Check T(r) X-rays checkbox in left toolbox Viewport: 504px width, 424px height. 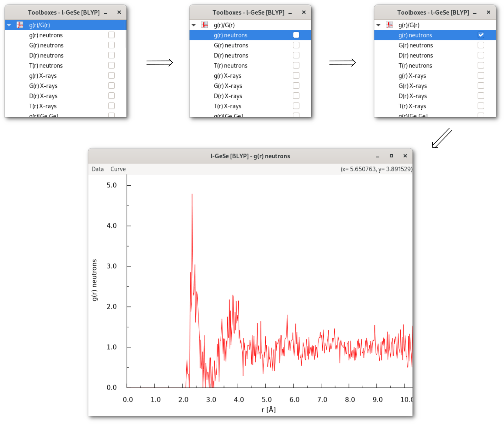coord(112,106)
